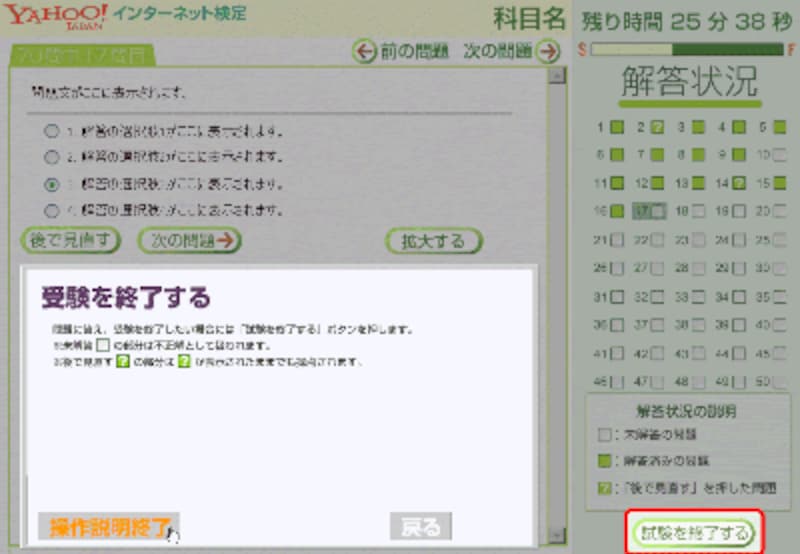The height and width of the screenshot is (554, 800).
Task: Click the 次の問題 button below the choices
Action: pos(190,240)
